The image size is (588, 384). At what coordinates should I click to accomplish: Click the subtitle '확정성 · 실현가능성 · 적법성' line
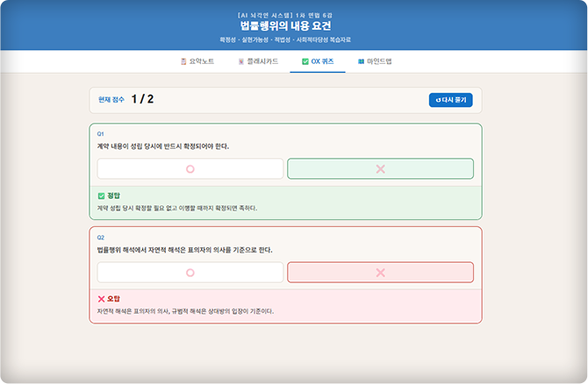pyautogui.click(x=285, y=39)
